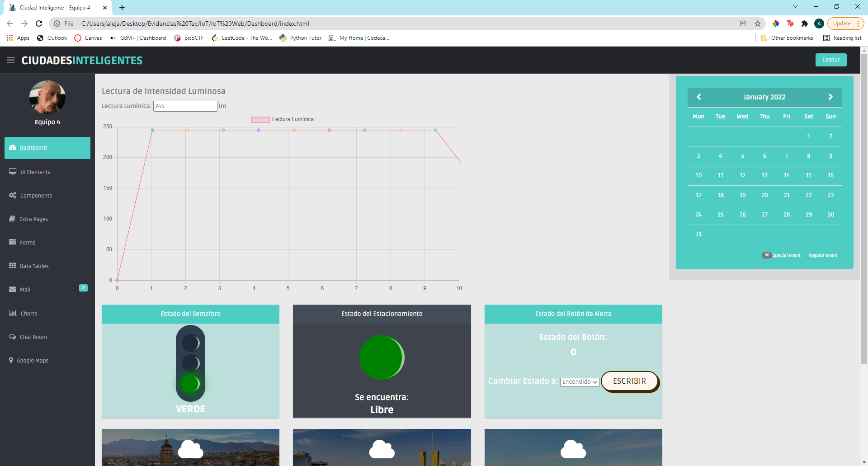Open the Forms sidebar menu item

click(x=28, y=243)
